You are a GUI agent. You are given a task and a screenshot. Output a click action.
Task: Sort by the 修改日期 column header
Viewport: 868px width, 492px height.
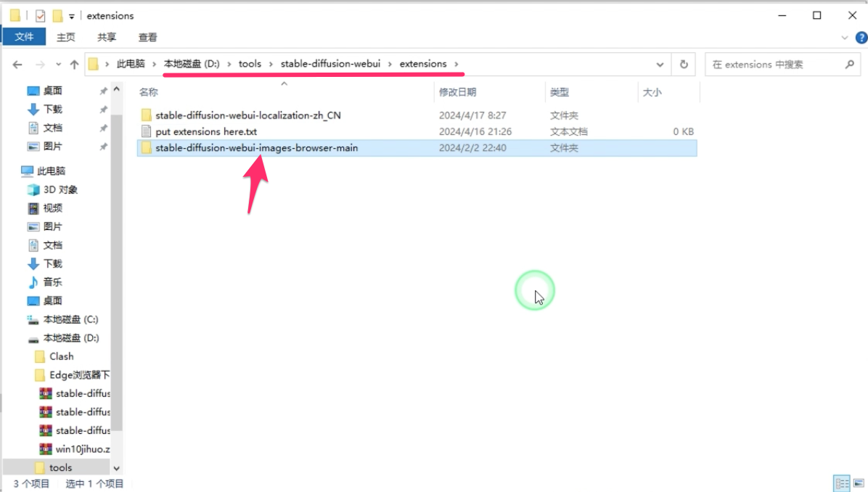tap(457, 92)
